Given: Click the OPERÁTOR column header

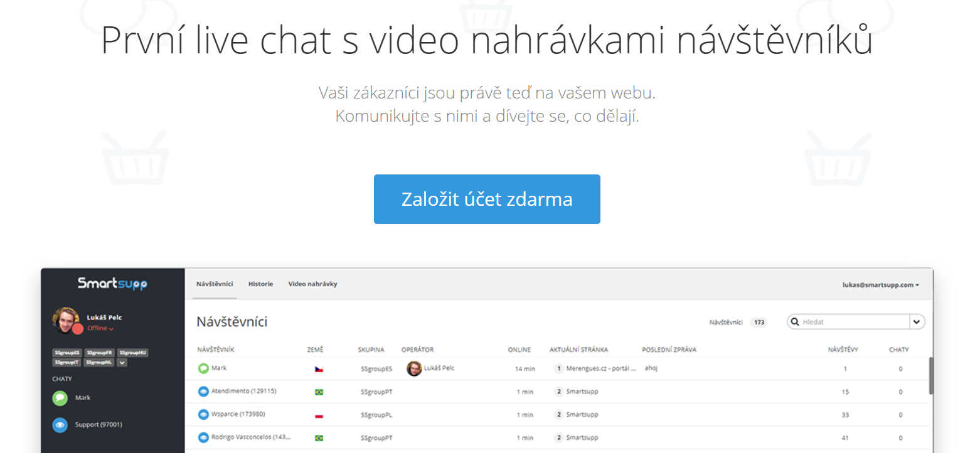Looking at the screenshot, I should tap(417, 349).
